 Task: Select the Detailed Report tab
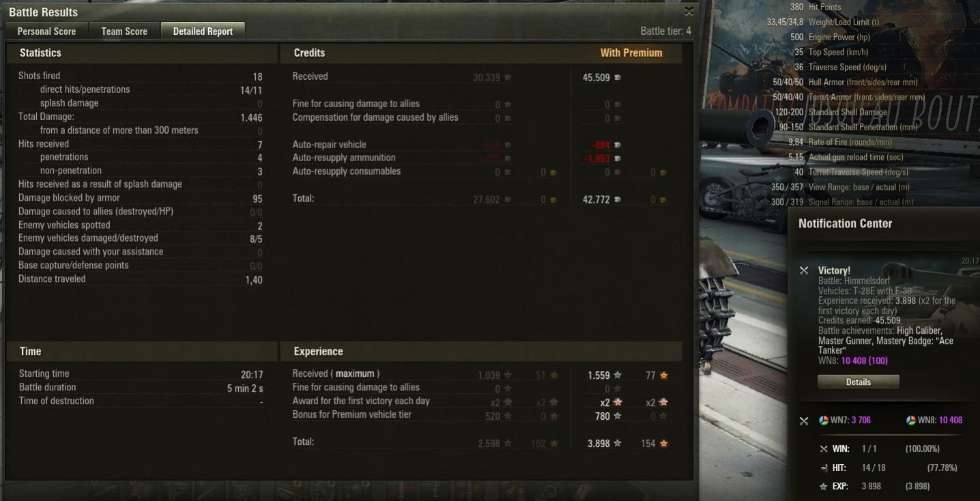[203, 31]
